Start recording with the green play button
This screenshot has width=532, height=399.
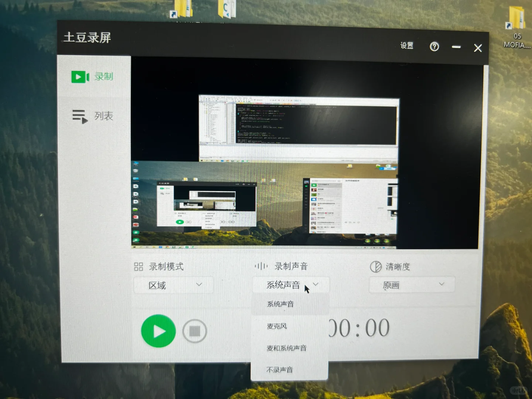tap(158, 331)
